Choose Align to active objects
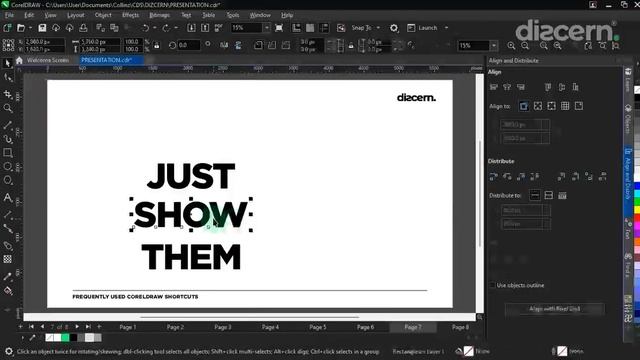 pyautogui.click(x=524, y=106)
